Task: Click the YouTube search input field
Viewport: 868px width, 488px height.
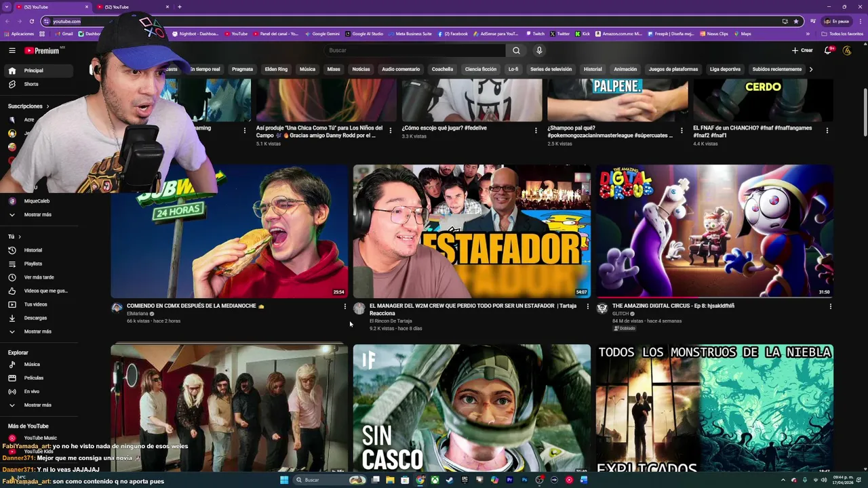Action: click(x=415, y=50)
